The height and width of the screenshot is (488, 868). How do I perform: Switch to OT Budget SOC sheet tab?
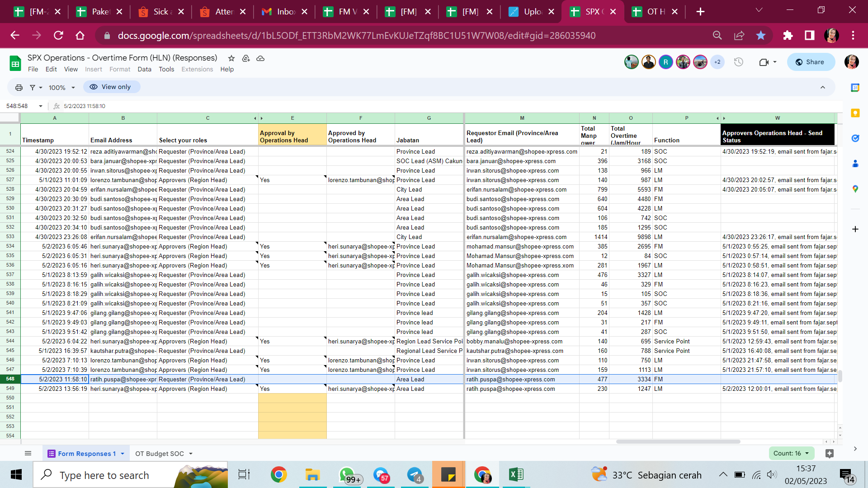[x=160, y=454]
